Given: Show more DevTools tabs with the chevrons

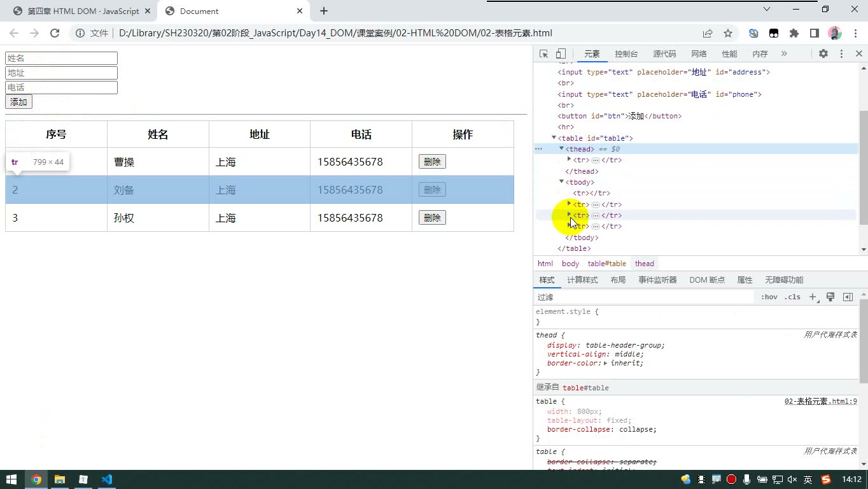Looking at the screenshot, I should coord(784,54).
